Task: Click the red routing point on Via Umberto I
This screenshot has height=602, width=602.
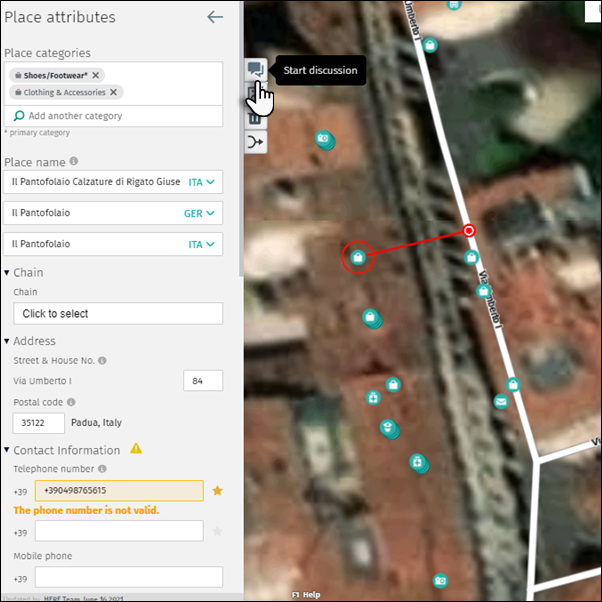Action: coord(469,231)
